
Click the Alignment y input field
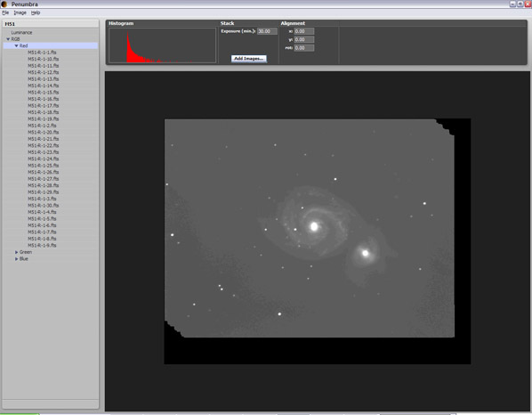tap(304, 40)
